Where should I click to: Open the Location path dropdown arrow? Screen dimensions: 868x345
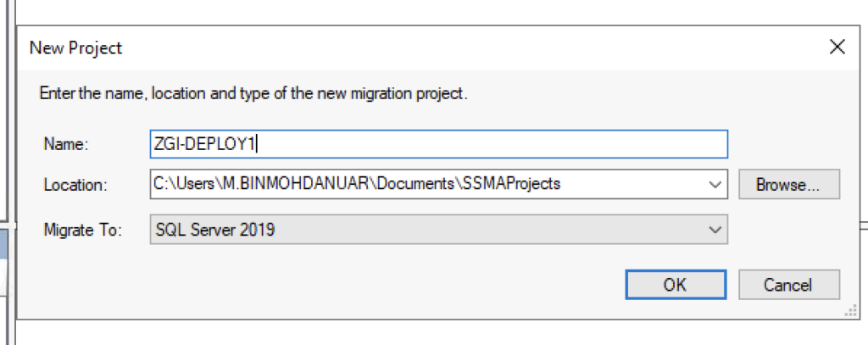(715, 185)
